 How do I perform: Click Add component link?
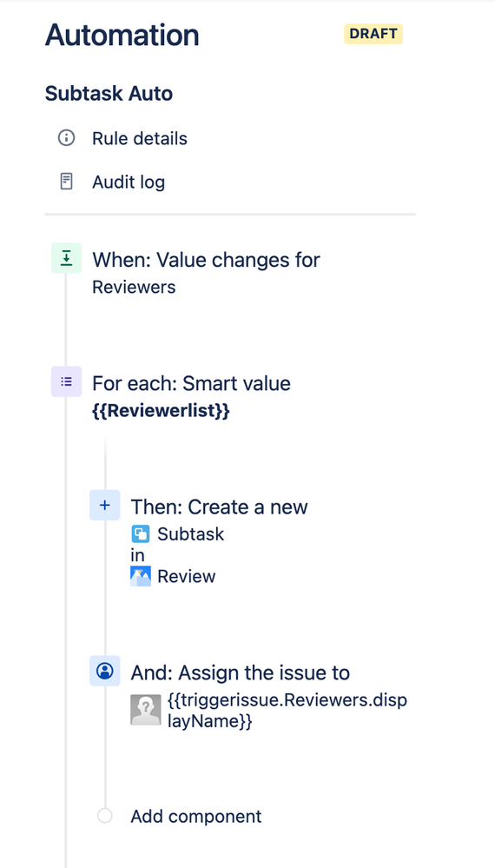tap(195, 817)
